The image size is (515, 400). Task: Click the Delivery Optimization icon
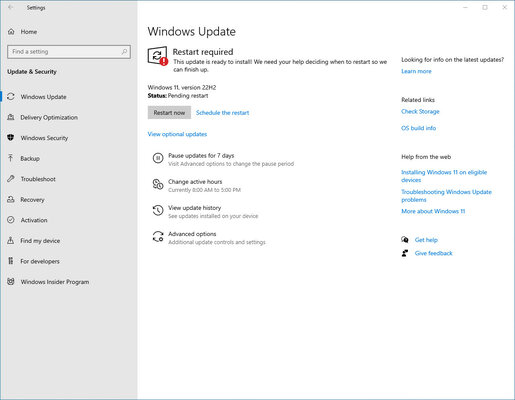click(x=11, y=117)
